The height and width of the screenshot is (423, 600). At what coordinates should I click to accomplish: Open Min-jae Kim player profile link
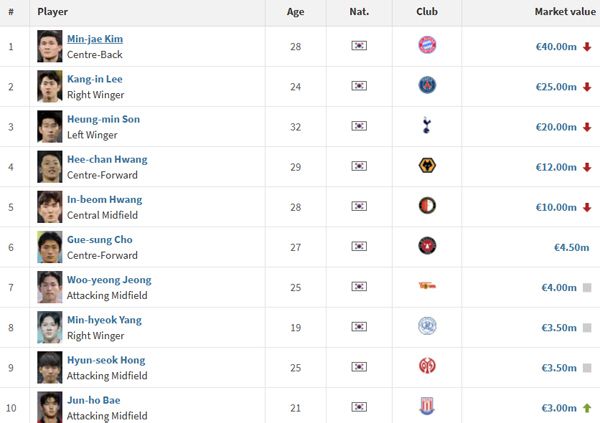(x=94, y=39)
